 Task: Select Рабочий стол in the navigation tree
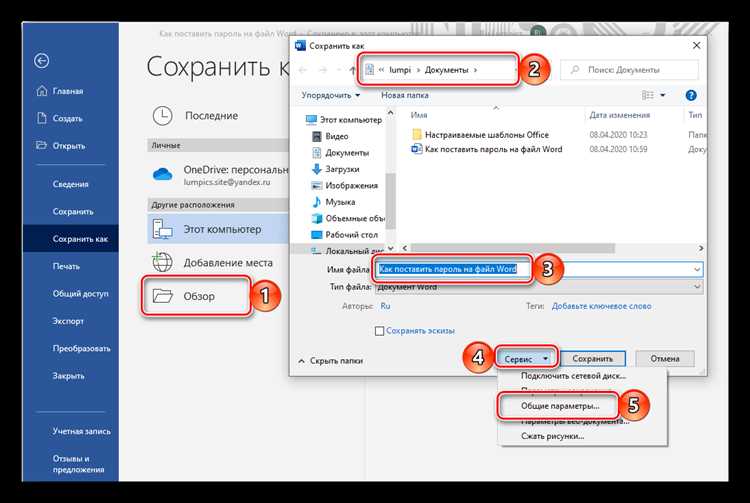[x=344, y=235]
